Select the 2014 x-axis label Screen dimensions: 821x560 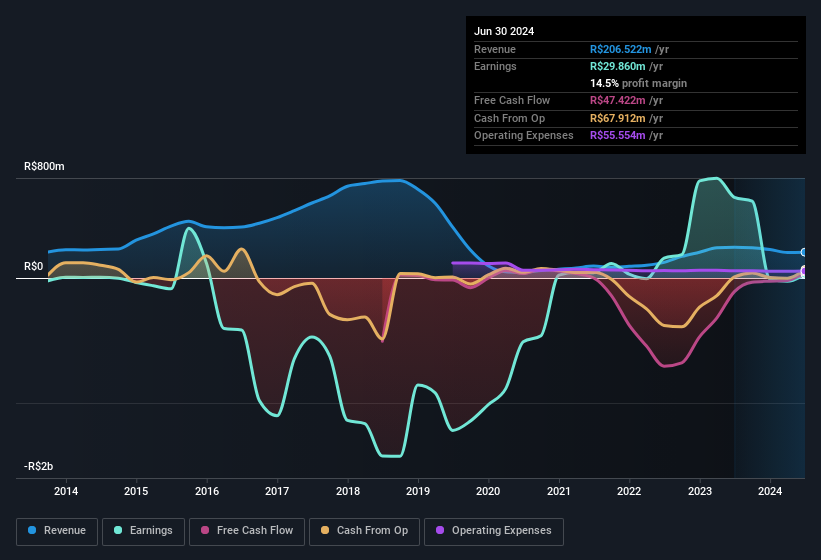click(66, 491)
